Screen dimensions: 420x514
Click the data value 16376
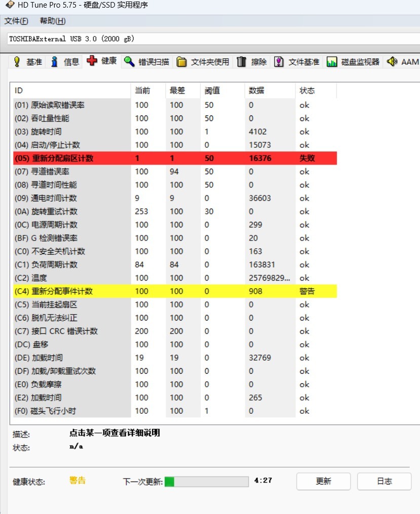pyautogui.click(x=260, y=159)
